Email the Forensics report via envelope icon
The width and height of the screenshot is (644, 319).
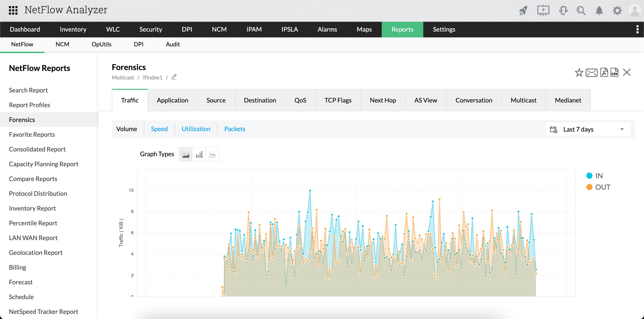[x=591, y=72]
